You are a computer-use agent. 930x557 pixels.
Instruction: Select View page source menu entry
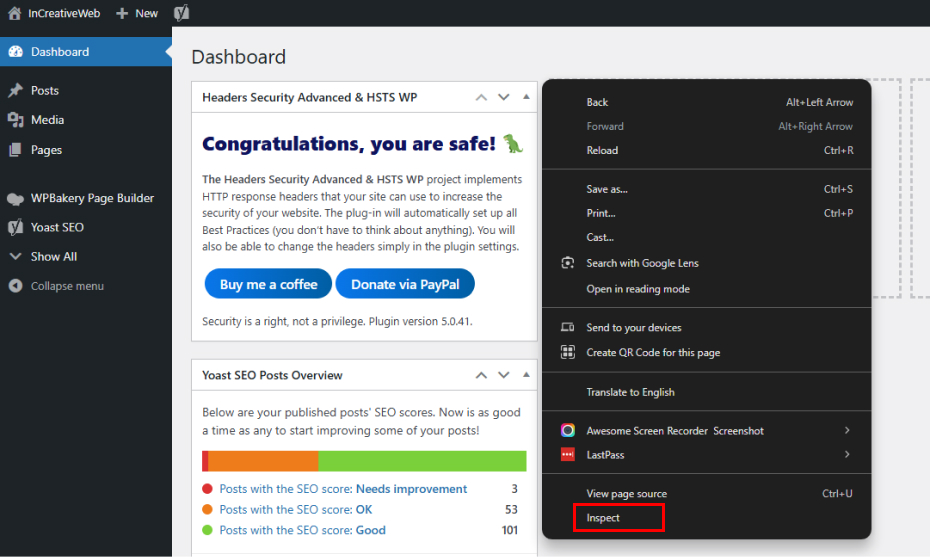(x=626, y=494)
